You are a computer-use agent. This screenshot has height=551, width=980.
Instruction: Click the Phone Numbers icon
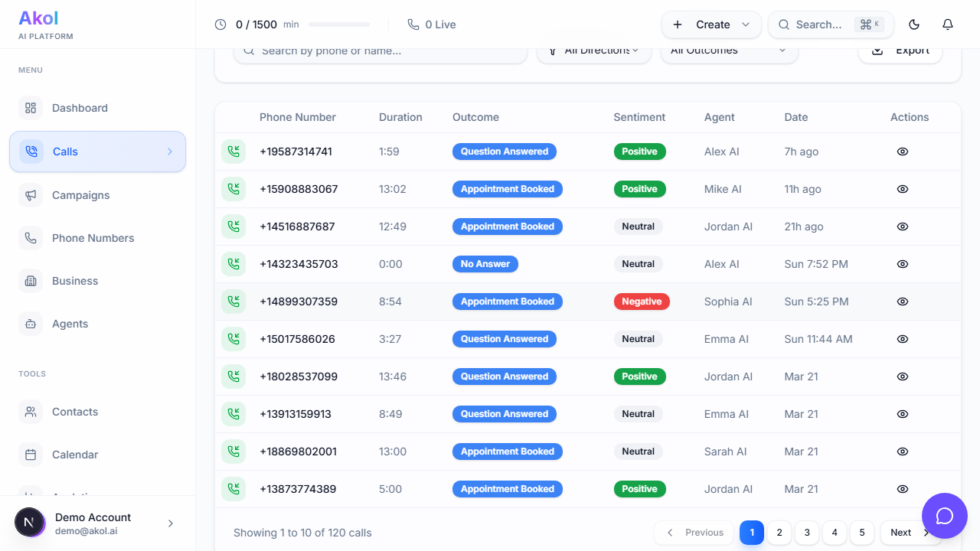point(31,238)
